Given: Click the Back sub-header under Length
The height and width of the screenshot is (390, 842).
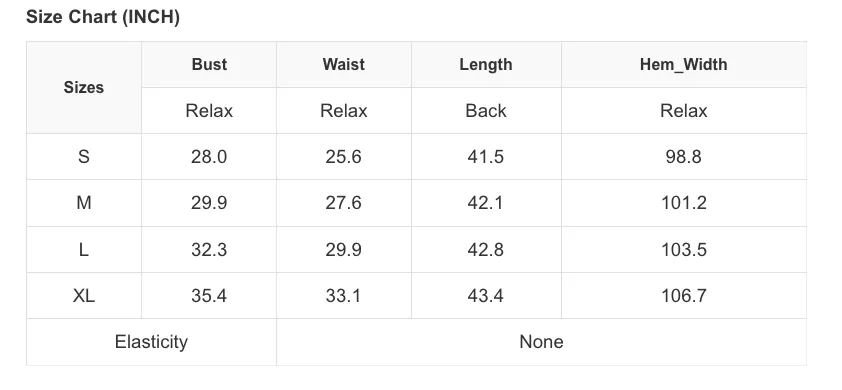Looking at the screenshot, I should 486,111.
